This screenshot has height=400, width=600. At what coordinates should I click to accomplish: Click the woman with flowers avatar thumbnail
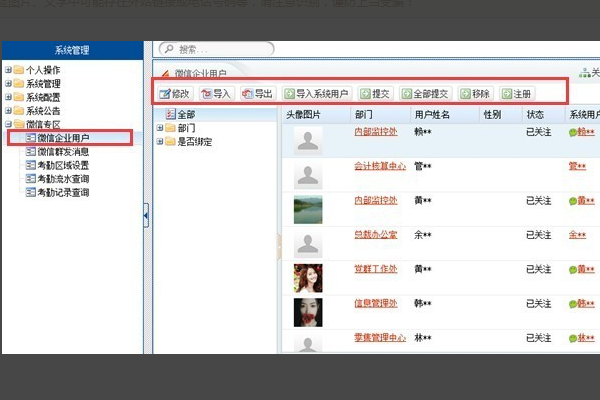(308, 278)
